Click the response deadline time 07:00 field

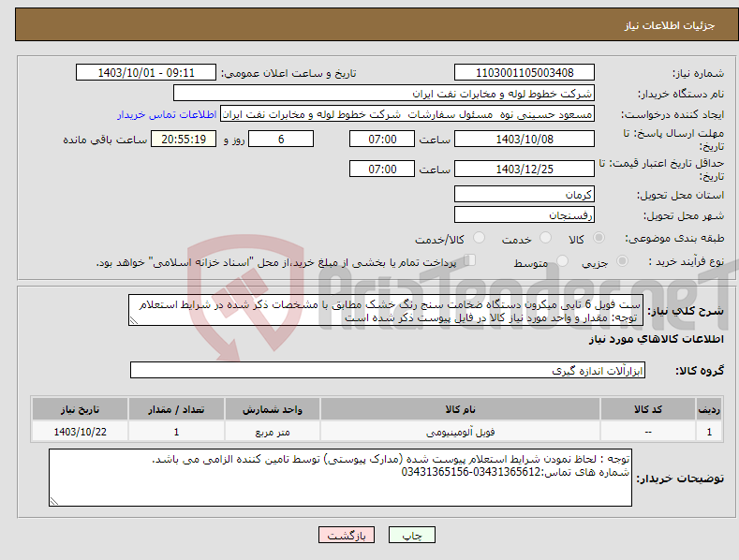[382, 139]
